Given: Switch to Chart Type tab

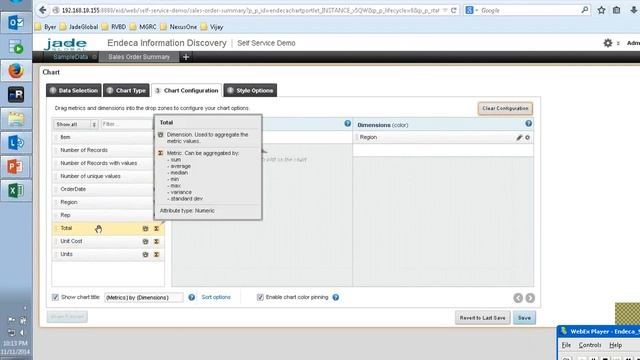Looking at the screenshot, I should [126, 91].
